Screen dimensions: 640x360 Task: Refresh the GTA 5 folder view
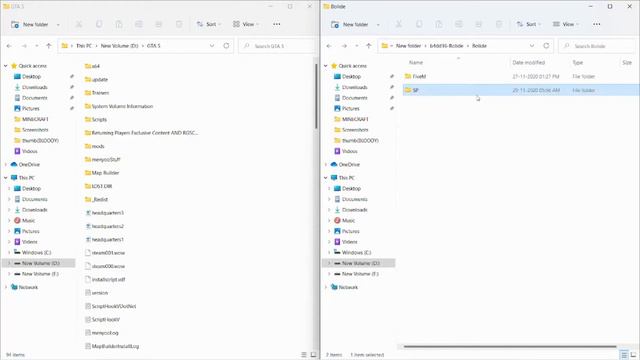(226, 46)
